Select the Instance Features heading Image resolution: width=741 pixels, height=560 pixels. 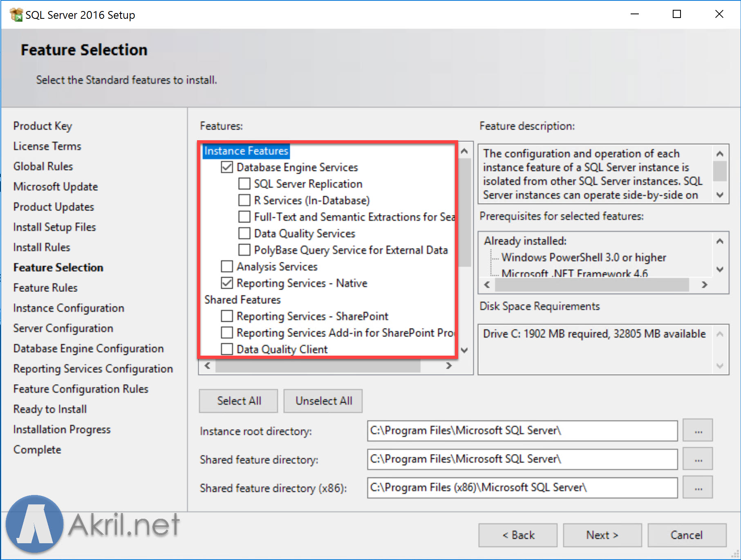click(246, 151)
